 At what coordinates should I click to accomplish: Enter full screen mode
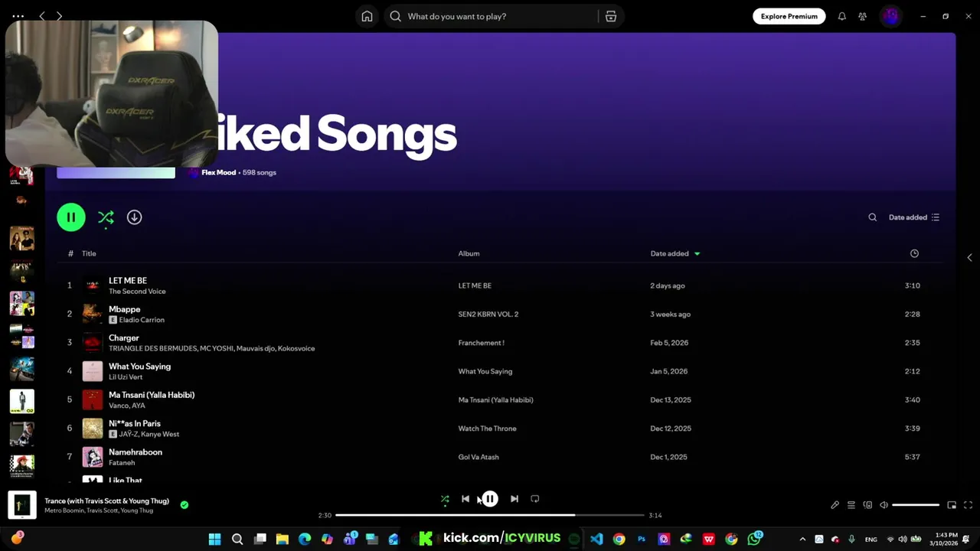click(x=968, y=505)
